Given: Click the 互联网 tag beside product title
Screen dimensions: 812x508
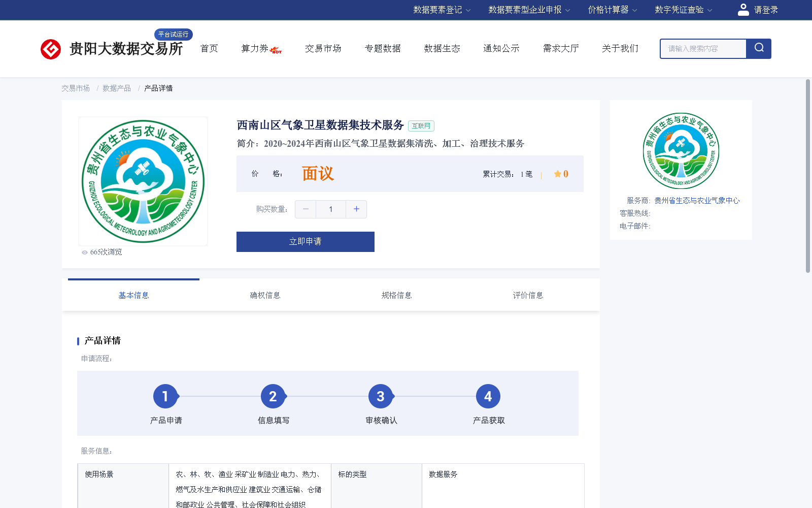Looking at the screenshot, I should [x=421, y=126].
